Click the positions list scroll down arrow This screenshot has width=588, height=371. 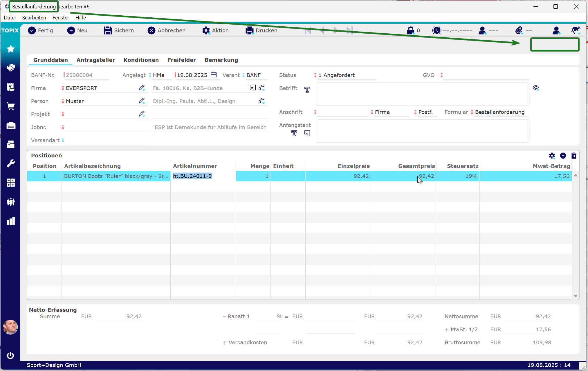[576, 296]
